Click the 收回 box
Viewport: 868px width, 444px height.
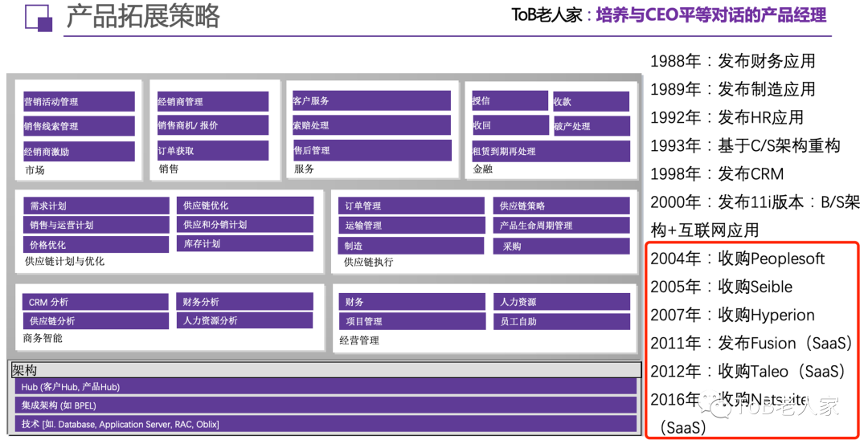coord(510,125)
